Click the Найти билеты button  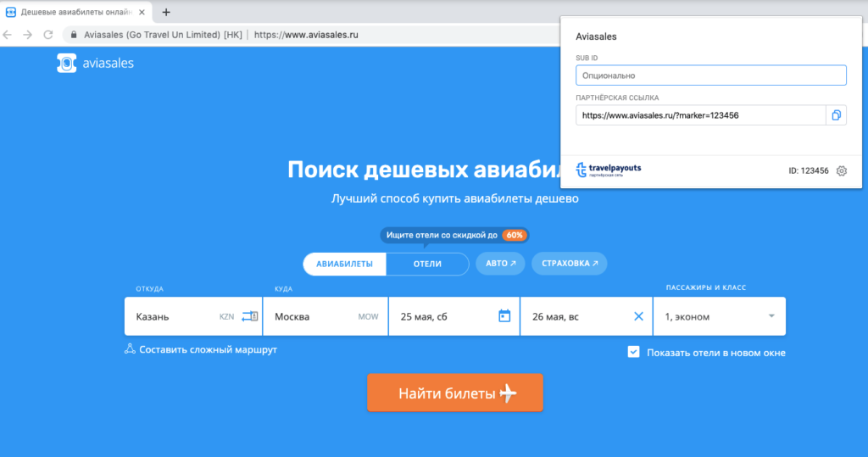click(455, 393)
